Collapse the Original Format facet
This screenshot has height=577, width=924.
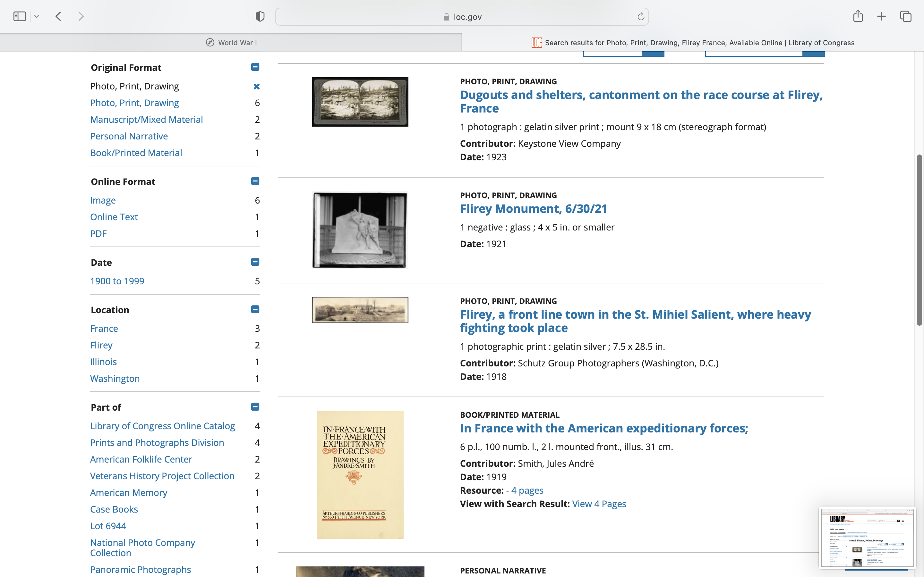pos(255,67)
